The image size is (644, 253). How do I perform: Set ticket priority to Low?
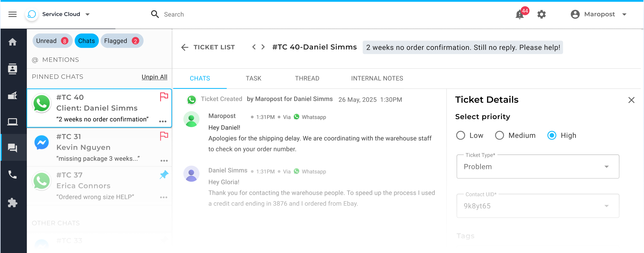(461, 136)
